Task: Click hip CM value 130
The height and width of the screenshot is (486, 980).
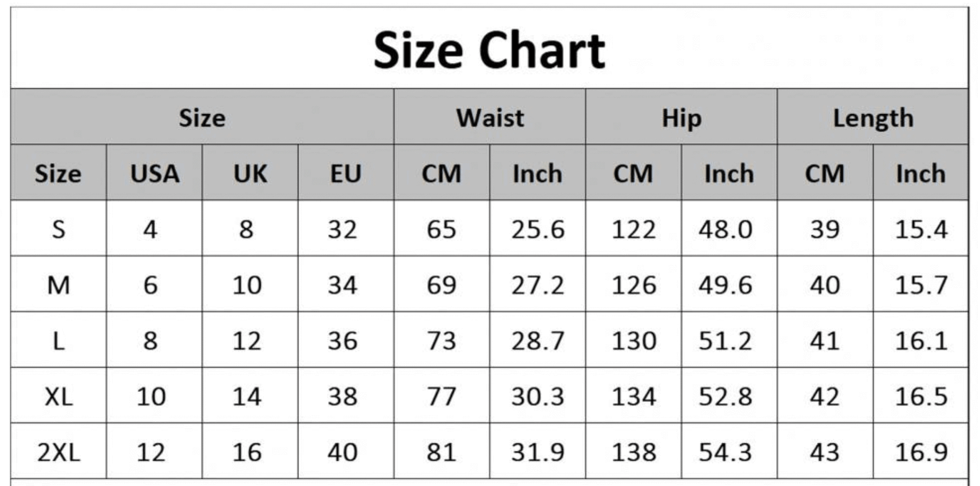Action: click(x=633, y=341)
